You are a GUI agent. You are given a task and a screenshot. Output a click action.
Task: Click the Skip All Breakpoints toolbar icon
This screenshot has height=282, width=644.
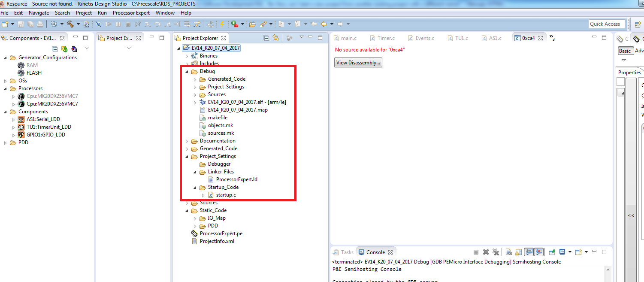[98, 24]
